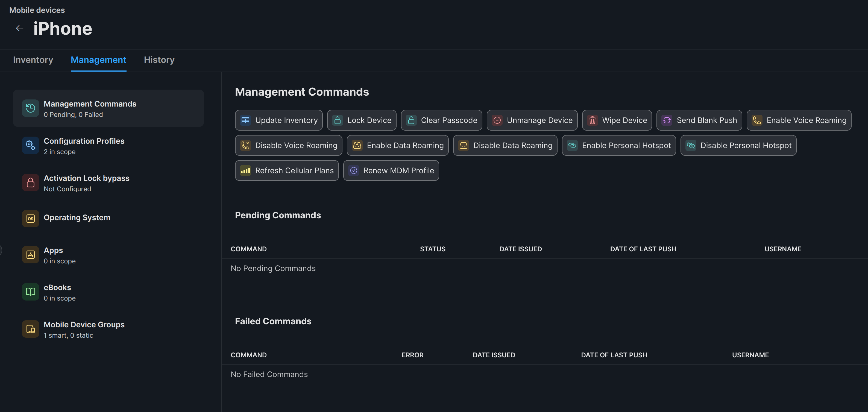Click the Disable Data Roaming inbox icon
Screen dimensions: 868x412
click(464, 146)
